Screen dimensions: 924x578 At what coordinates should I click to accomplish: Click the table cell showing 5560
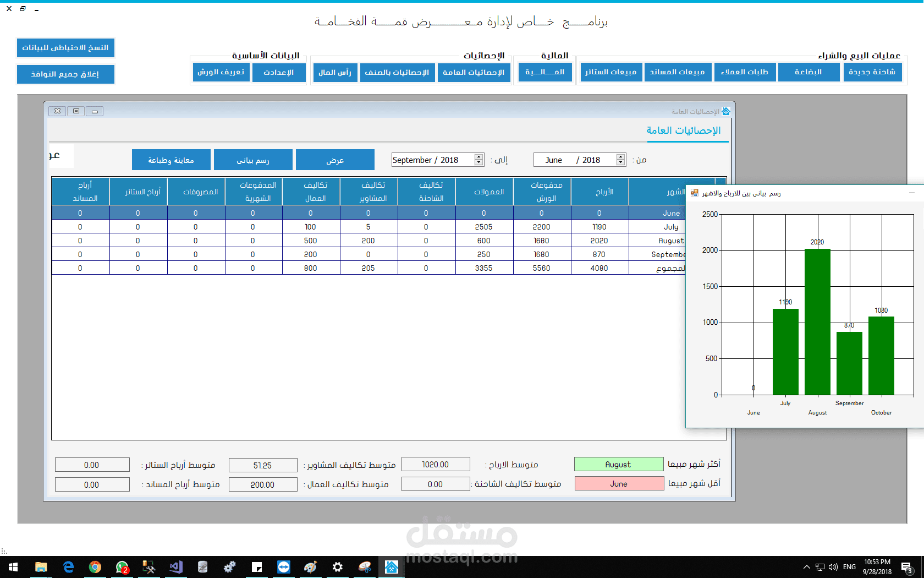[x=542, y=268]
